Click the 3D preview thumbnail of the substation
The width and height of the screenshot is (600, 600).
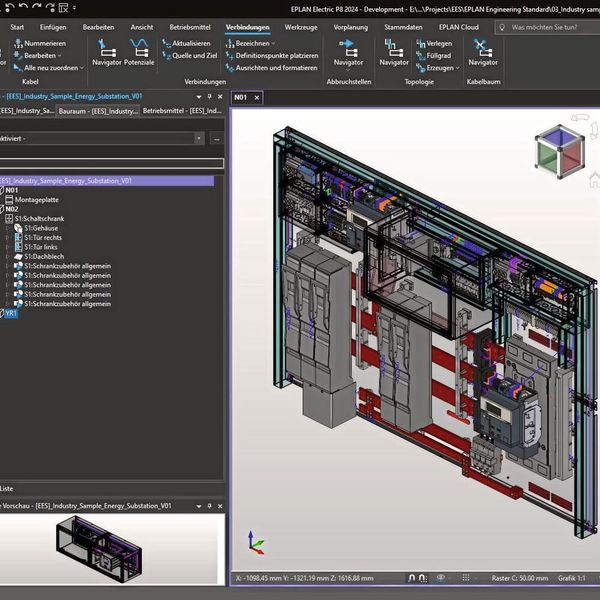(99, 548)
